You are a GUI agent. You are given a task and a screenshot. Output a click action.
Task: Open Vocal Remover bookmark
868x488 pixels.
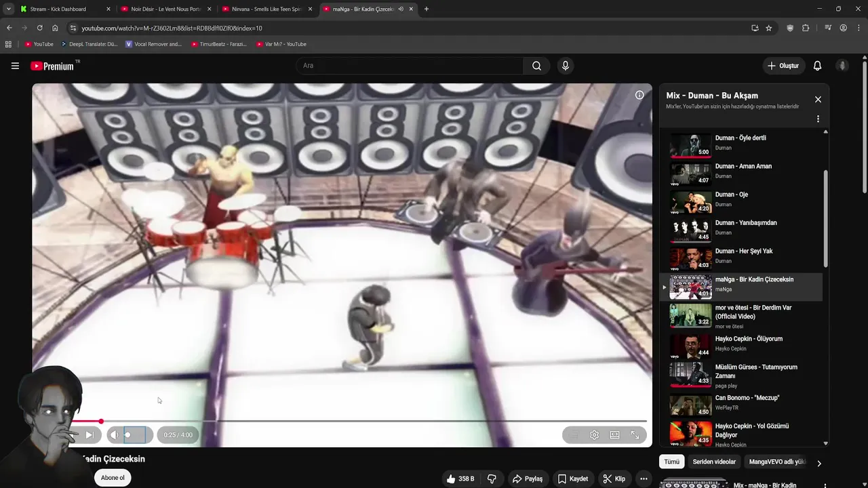154,44
